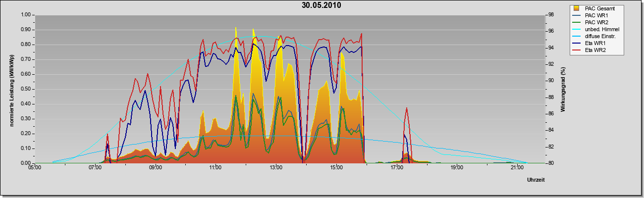Click the PAC WR2 green legend line

pyautogui.click(x=577, y=22)
